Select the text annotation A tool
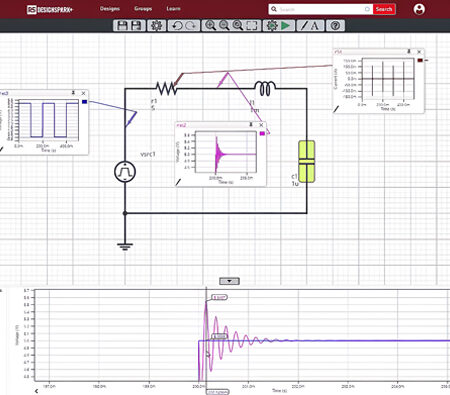The height and width of the screenshot is (395, 450). click(315, 26)
